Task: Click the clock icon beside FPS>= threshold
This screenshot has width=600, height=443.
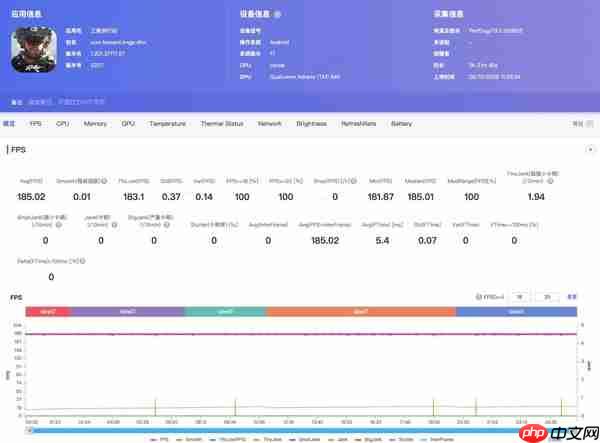Action: click(x=478, y=297)
